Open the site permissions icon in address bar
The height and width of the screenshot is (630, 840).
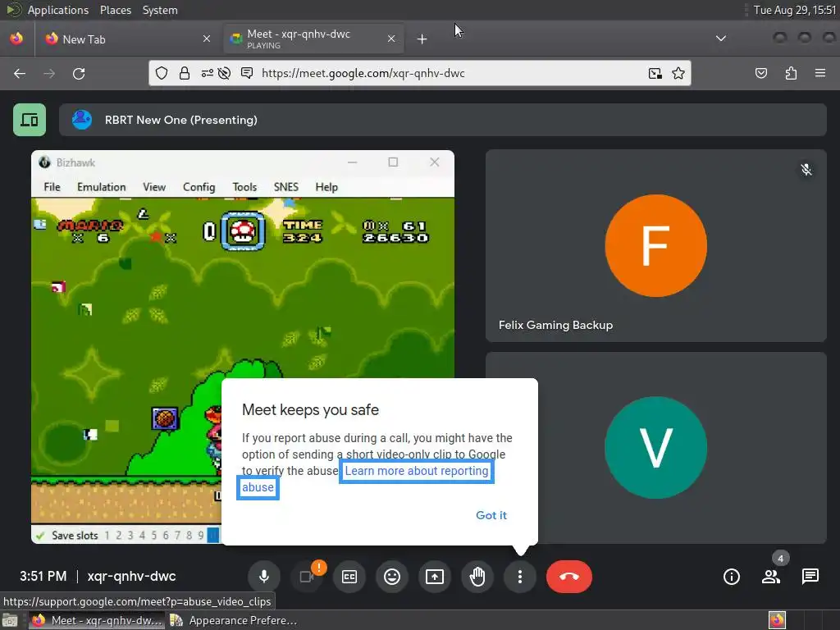(x=208, y=73)
